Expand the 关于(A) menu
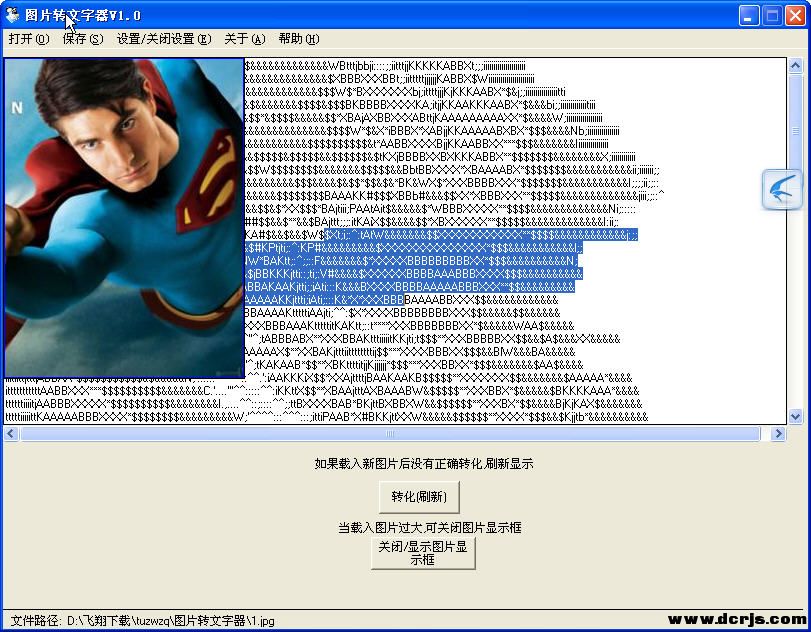 point(244,39)
